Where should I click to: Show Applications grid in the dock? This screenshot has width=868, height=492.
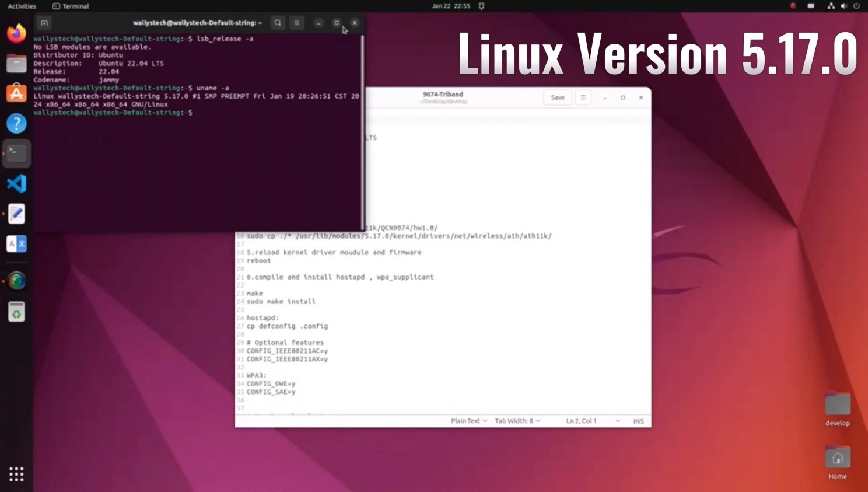tap(16, 474)
